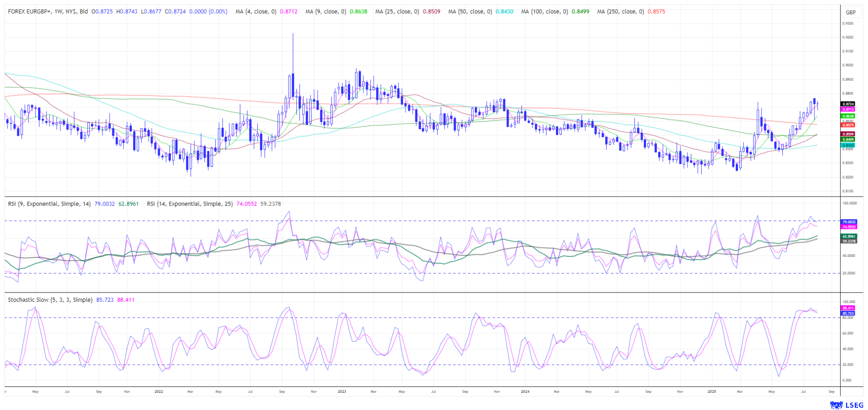The height and width of the screenshot is (410, 868).
Task: Click the blue 79.0032 RSI value tag
Action: [849, 222]
